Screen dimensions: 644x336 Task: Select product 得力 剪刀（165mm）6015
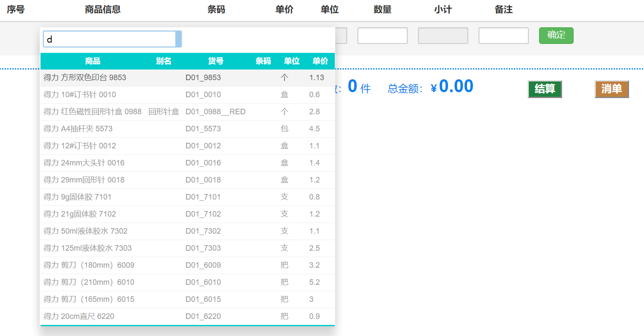point(188,299)
